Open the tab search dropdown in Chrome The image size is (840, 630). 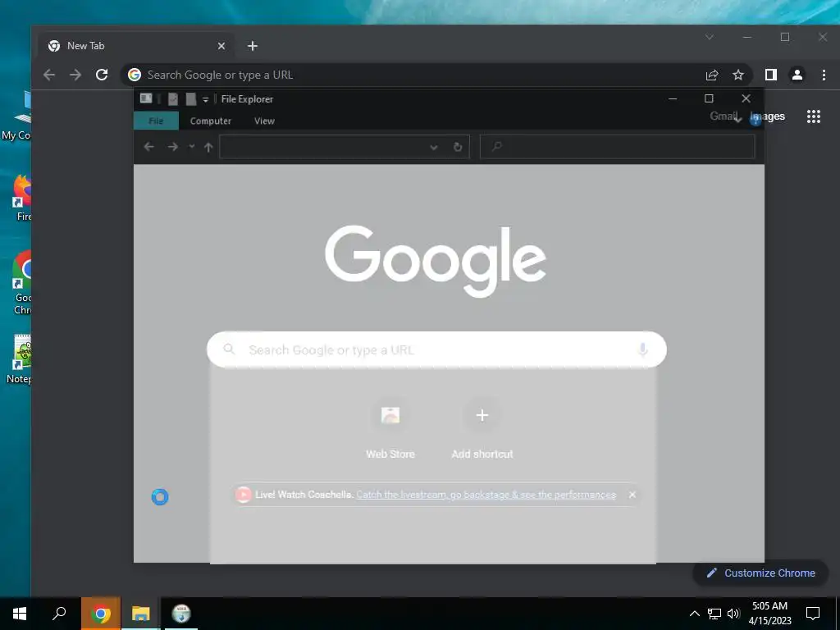(x=710, y=37)
